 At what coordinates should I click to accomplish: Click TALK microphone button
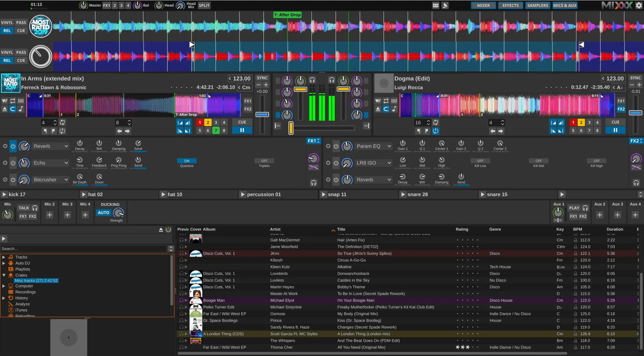24,208
